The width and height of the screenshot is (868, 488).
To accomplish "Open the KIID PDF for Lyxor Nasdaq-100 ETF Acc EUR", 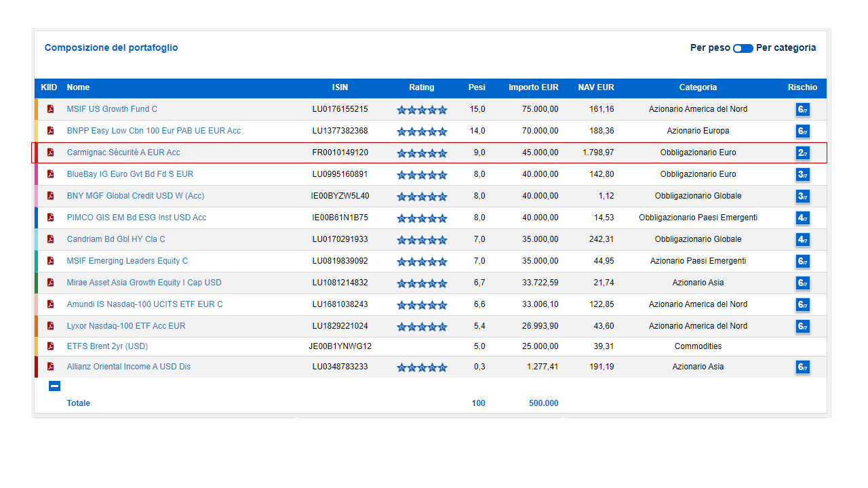I will 50,326.
